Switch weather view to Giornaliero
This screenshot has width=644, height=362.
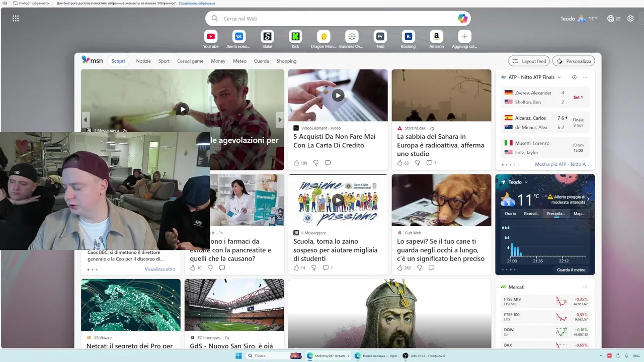point(531,214)
